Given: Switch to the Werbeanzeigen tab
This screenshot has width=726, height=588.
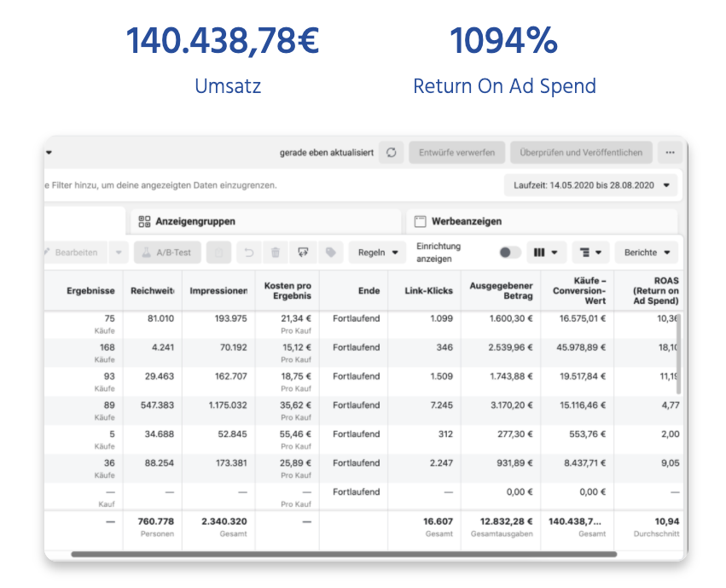Looking at the screenshot, I should pyautogui.click(x=465, y=221).
